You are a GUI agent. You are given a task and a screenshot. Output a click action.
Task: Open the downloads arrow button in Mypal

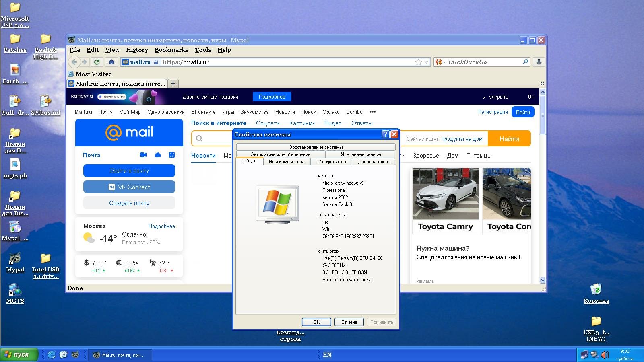click(x=539, y=62)
